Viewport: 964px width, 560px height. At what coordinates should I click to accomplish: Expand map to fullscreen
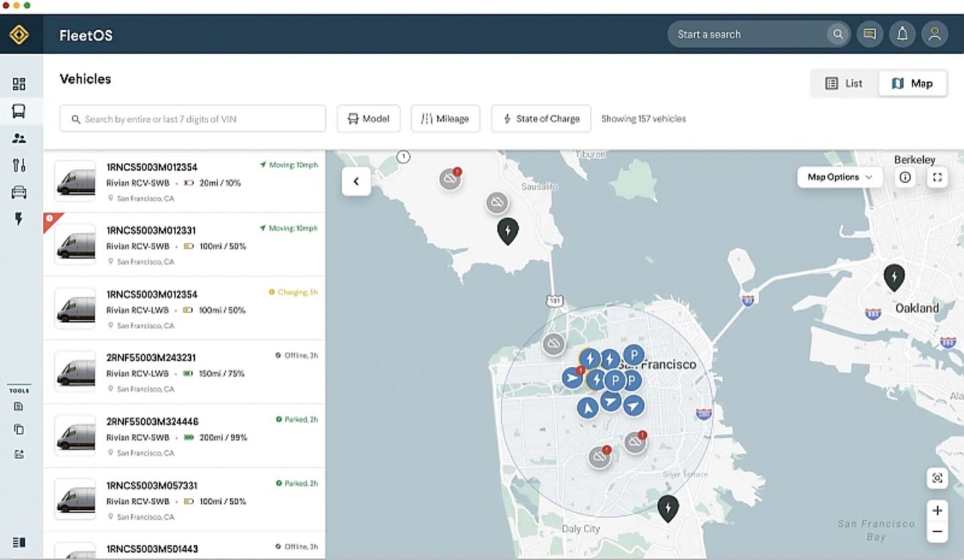(x=937, y=177)
